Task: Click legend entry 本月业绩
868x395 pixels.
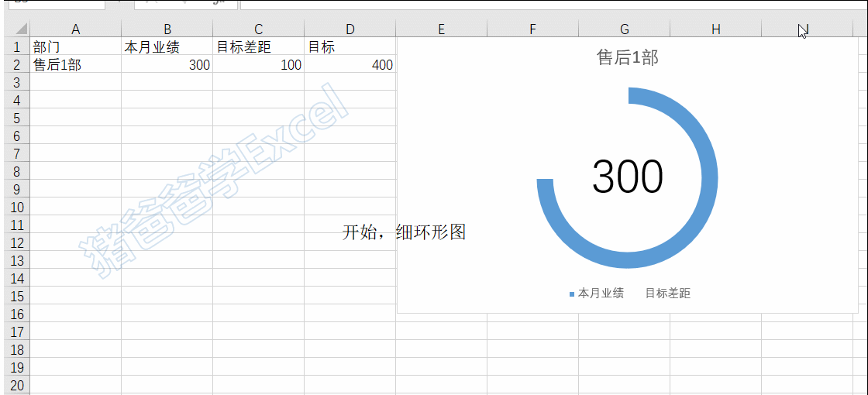Action: click(597, 294)
